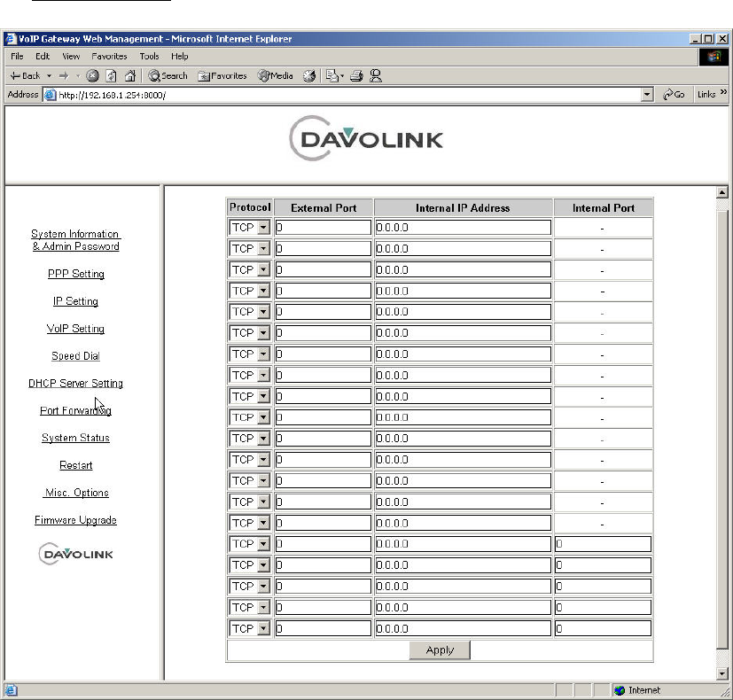Click the first row's External Port field
Screen dimensions: 733x700
[x=323, y=228]
